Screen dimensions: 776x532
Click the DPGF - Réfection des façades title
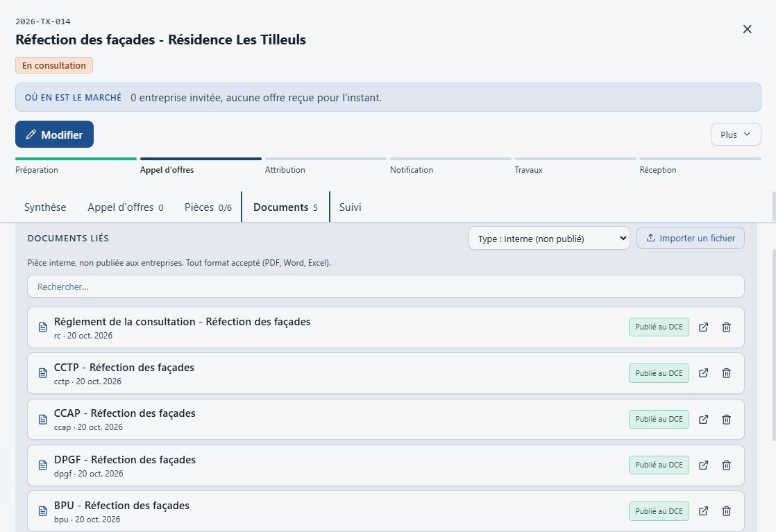[x=125, y=460]
